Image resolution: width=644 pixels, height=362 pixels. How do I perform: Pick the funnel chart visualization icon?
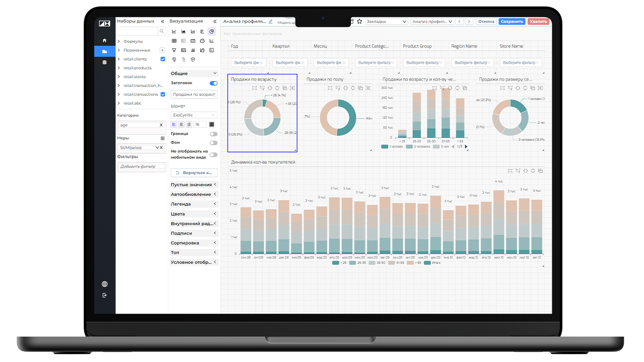click(174, 50)
